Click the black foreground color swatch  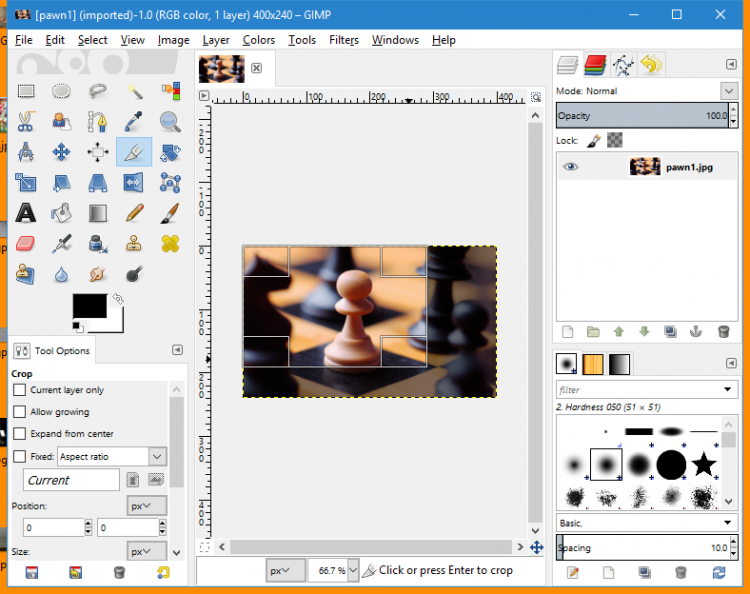tap(88, 307)
